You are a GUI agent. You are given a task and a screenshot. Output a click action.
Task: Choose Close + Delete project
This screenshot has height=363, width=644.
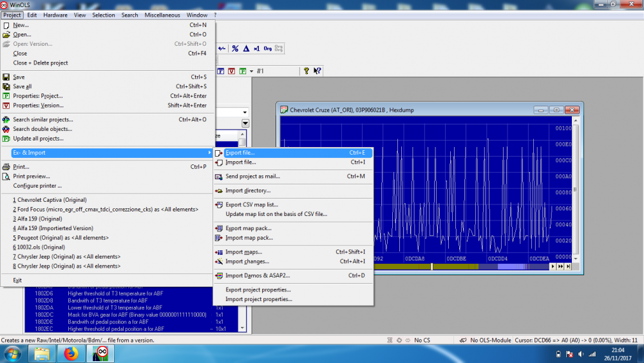(107, 63)
